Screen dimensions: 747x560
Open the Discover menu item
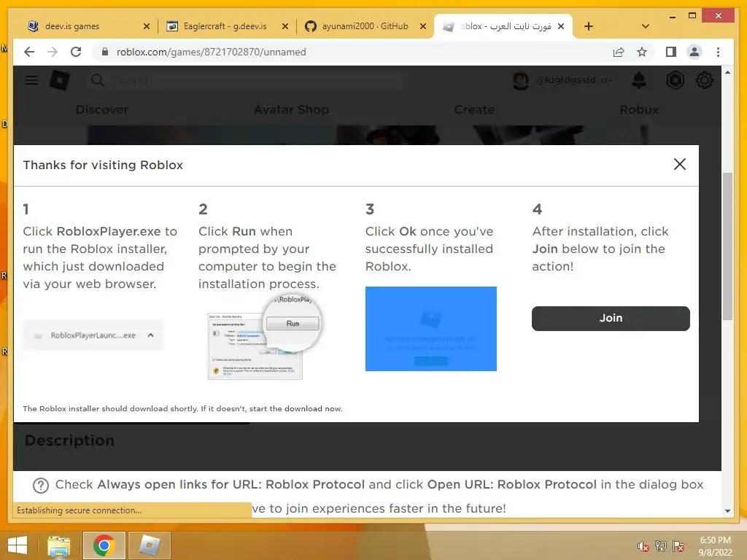coord(102,109)
